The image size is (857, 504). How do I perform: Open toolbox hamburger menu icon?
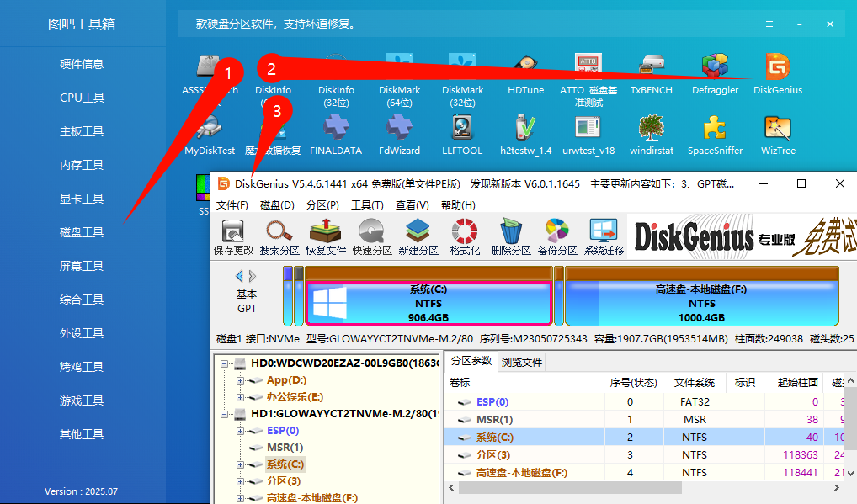click(x=769, y=24)
